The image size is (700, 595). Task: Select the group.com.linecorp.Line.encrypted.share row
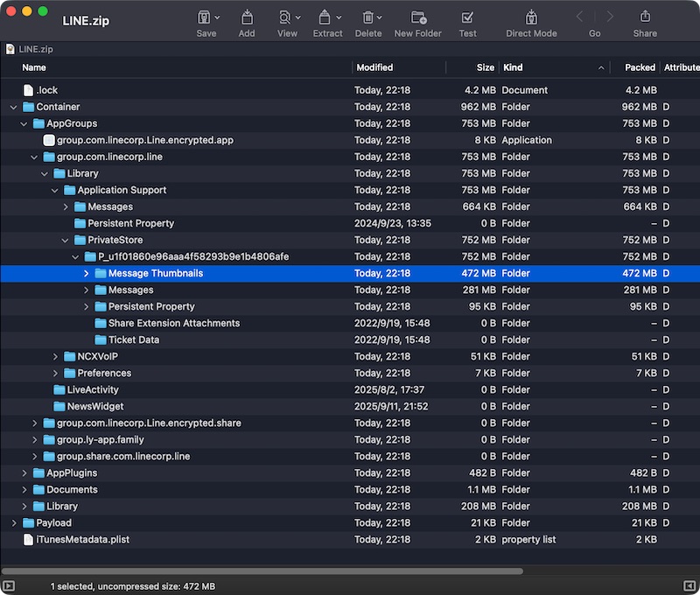coord(350,423)
